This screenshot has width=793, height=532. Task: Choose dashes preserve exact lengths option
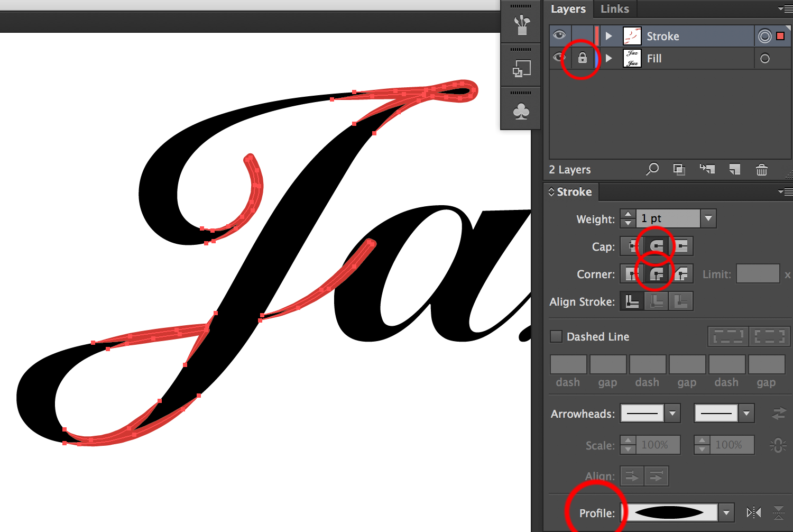pyautogui.click(x=729, y=336)
